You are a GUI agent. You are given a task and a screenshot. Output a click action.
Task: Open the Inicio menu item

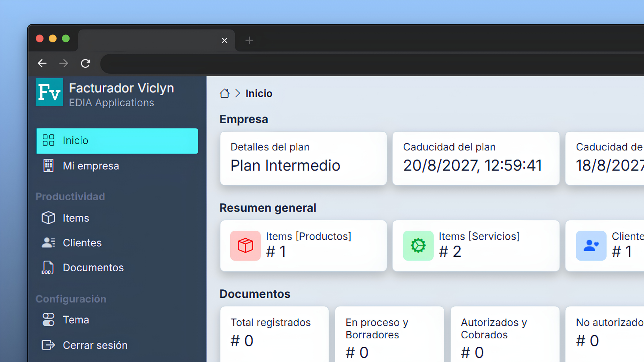point(117,141)
